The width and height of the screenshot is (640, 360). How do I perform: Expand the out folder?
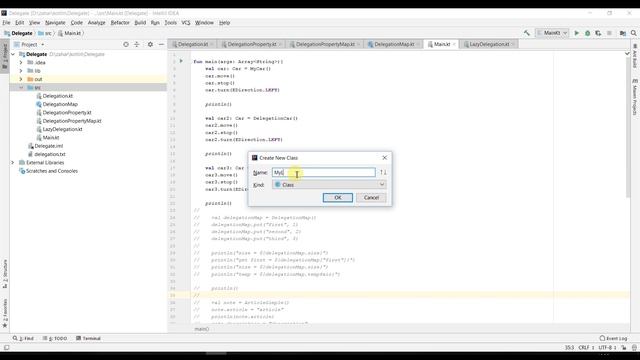[x=21, y=79]
